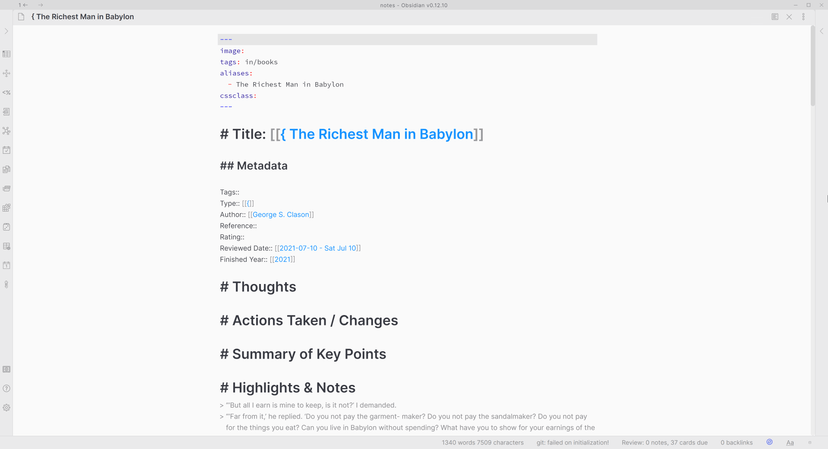The width and height of the screenshot is (828, 449).
Task: Open the pane's more options menu
Action: click(x=803, y=17)
